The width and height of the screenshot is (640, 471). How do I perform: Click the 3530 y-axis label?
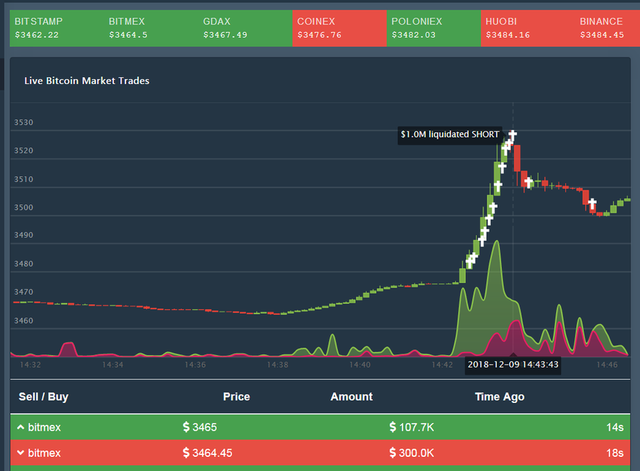24,122
